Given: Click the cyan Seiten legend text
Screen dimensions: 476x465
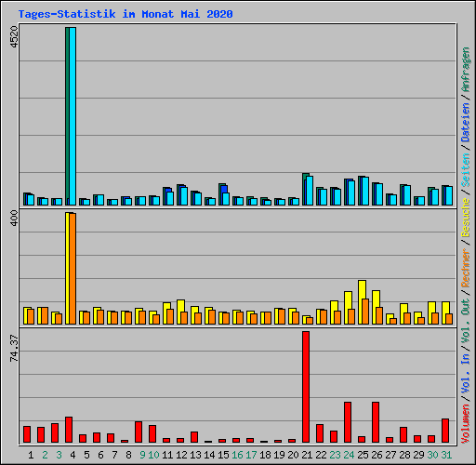Looking at the screenshot, I should pos(466,170).
